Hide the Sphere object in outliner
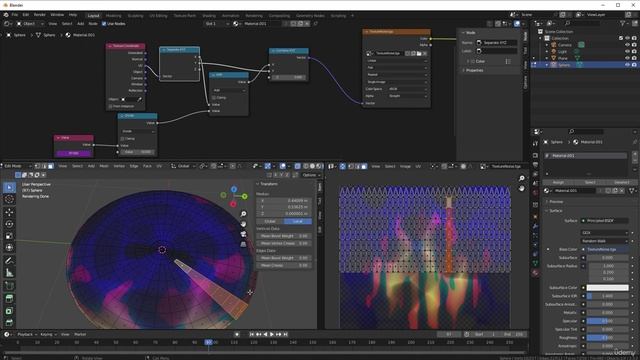The image size is (640, 360). 627,64
